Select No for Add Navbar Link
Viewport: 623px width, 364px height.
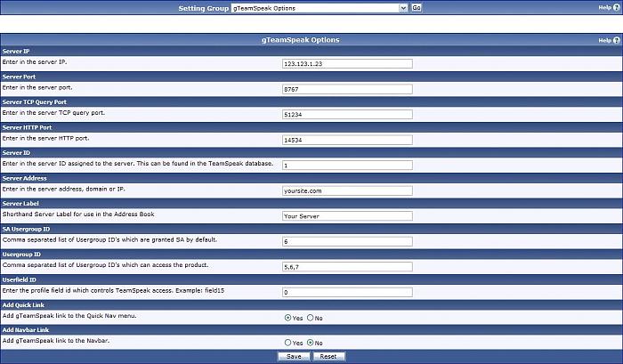[x=311, y=342]
